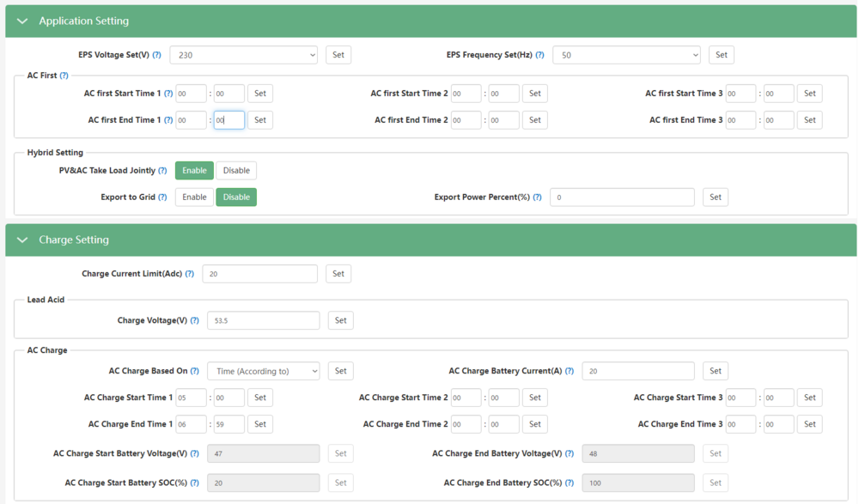Click the AC Charge Battery Current input field

638,371
